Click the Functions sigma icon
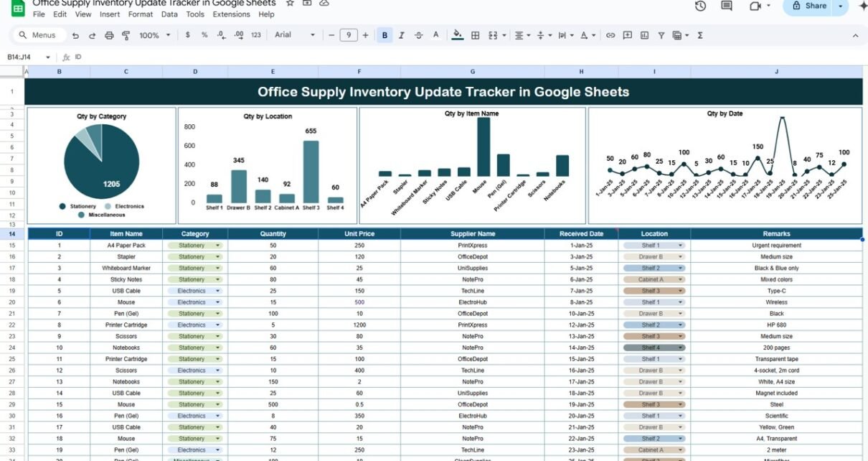Image resolution: width=868 pixels, height=461 pixels. [700, 35]
